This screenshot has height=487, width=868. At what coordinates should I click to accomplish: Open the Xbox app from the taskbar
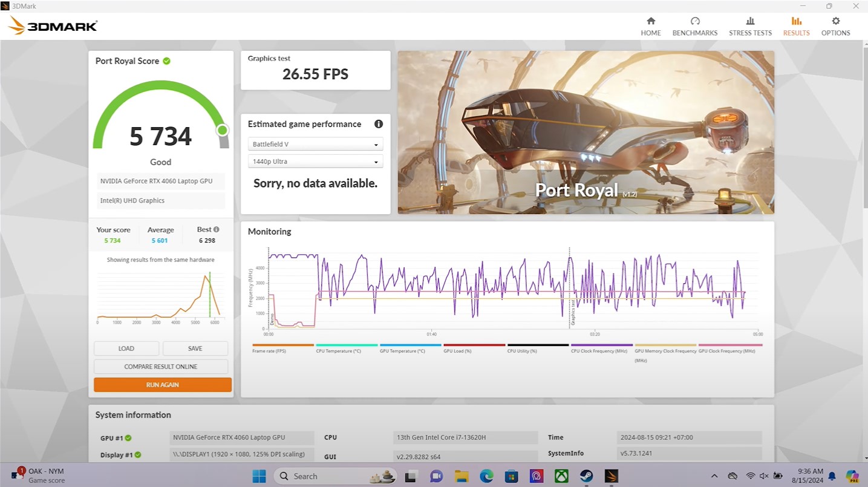[561, 476]
